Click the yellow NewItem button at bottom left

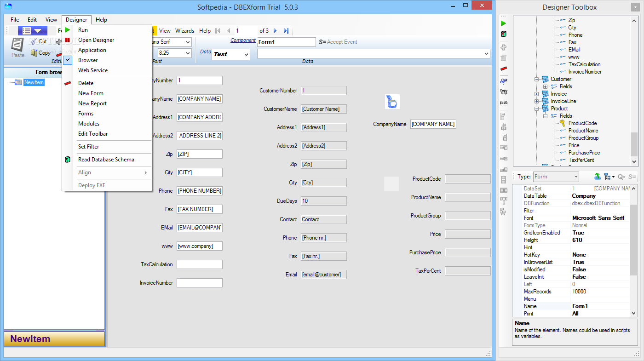coord(54,339)
